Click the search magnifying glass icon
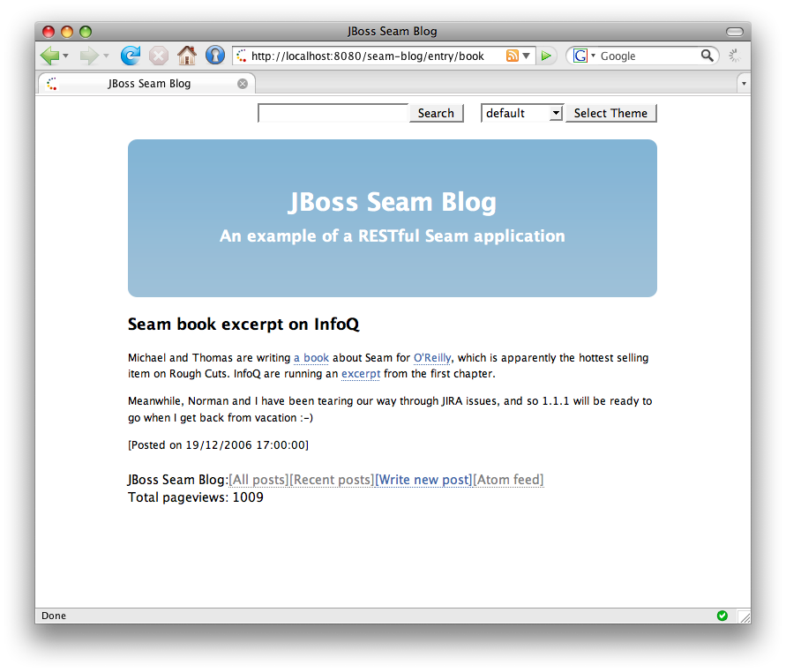786x672 pixels. coord(707,56)
